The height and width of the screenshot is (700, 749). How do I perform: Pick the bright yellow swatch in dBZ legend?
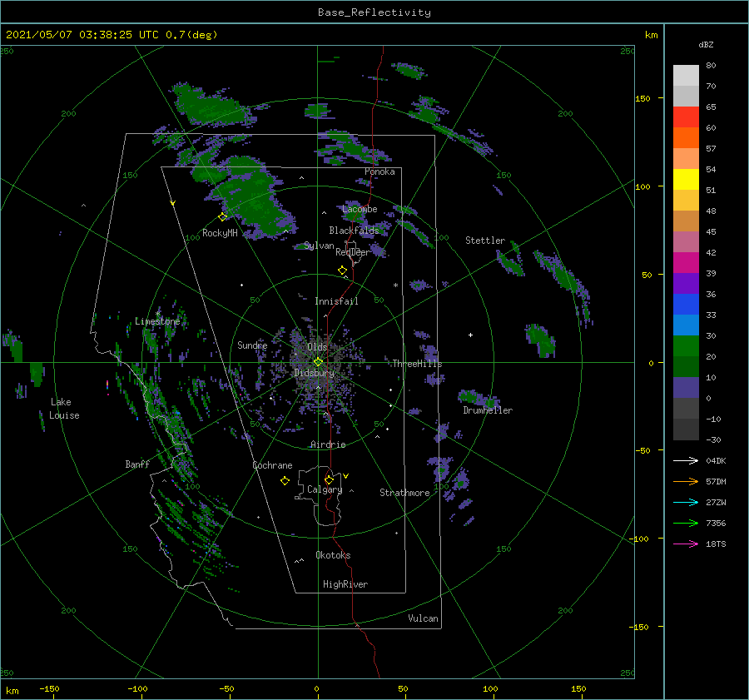point(686,179)
